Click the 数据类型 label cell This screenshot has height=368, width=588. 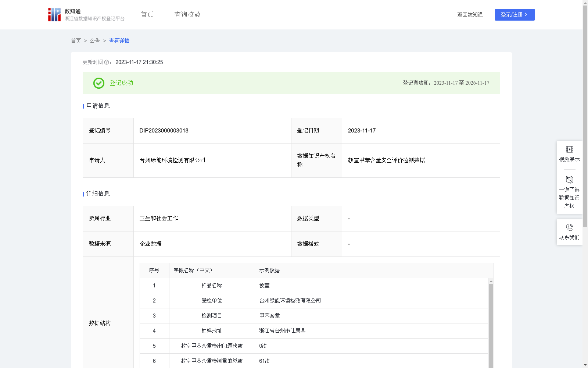pos(316,219)
